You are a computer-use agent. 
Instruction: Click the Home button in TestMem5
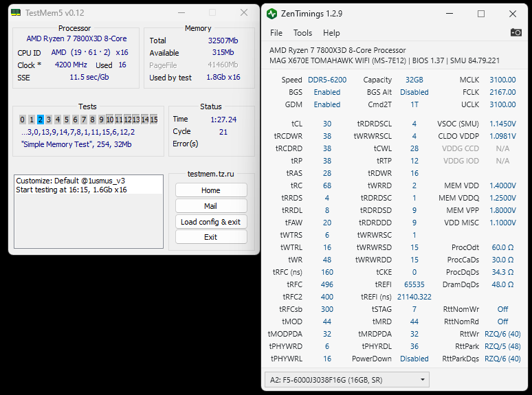(x=211, y=190)
